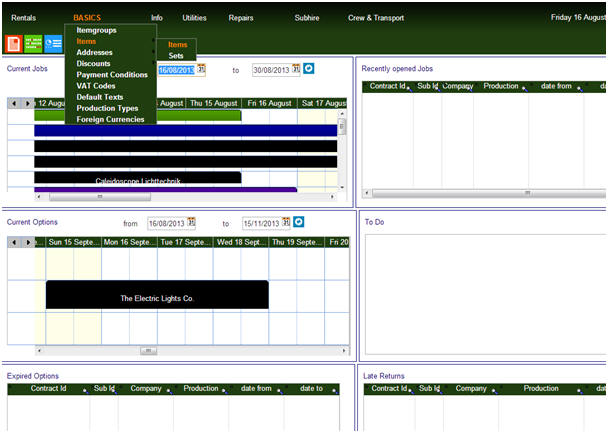Open the Repairs menu

pyautogui.click(x=241, y=18)
